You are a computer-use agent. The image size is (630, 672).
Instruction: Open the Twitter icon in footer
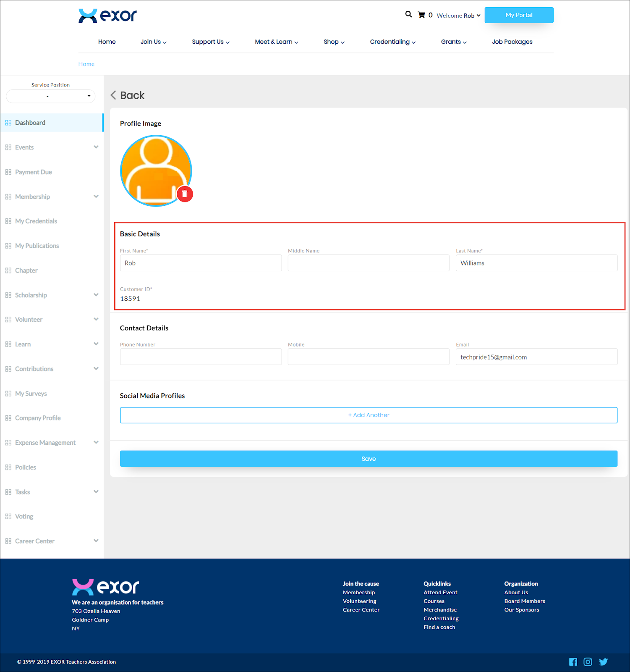(603, 662)
